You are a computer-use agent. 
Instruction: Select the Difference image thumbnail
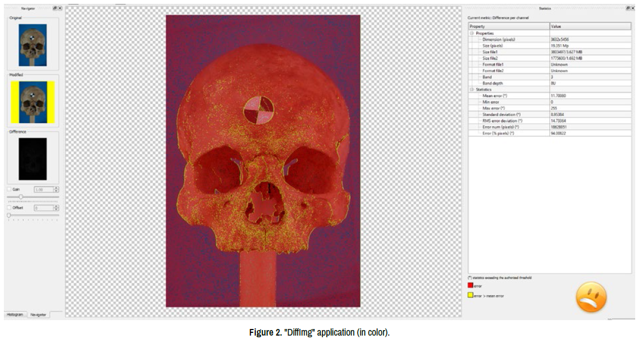33,159
